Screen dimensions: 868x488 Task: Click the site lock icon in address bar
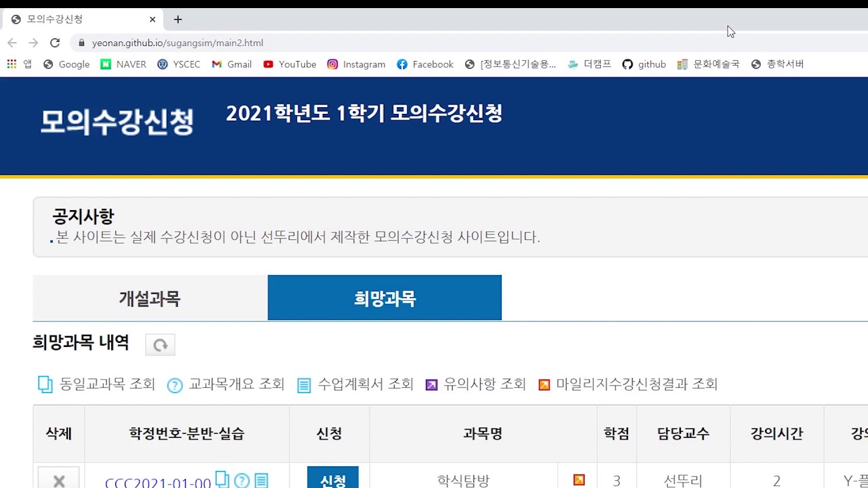tap(82, 43)
